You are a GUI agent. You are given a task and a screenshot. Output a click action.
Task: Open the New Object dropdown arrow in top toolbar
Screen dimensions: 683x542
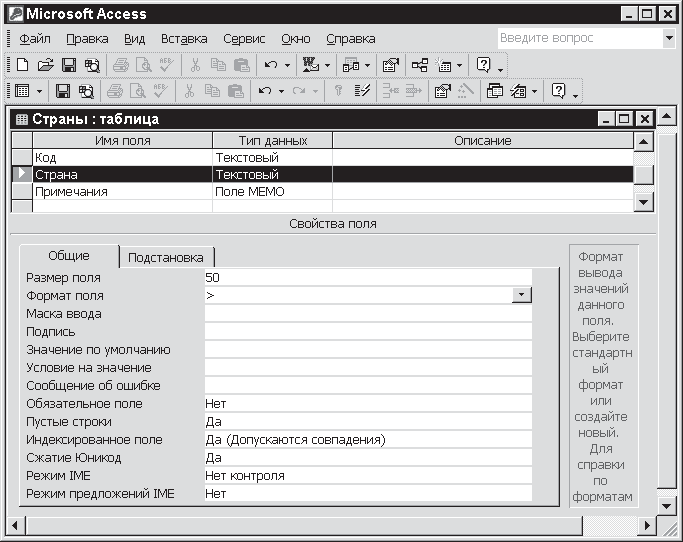click(x=460, y=66)
